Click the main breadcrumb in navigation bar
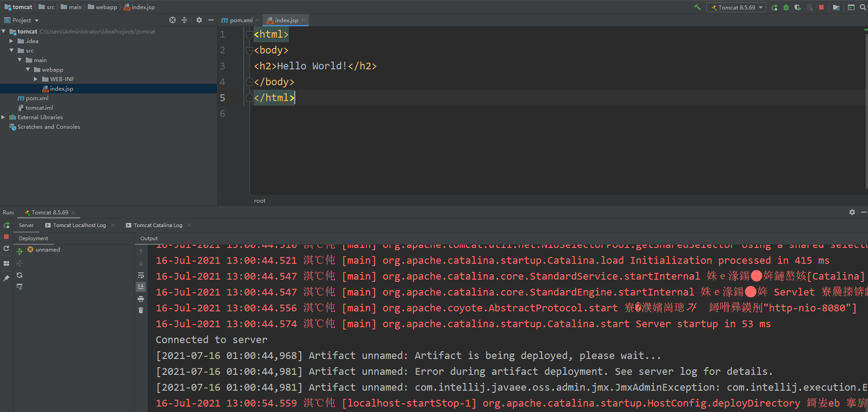The width and height of the screenshot is (868, 412). coord(71,7)
